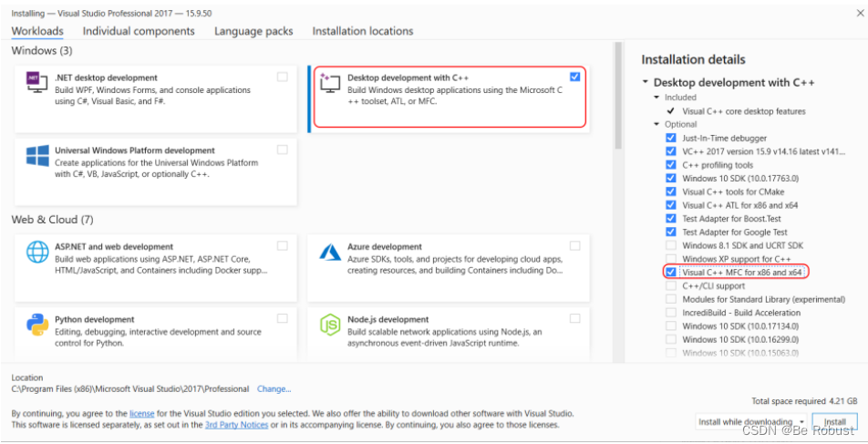Check ASP.NET and web development workload box
The width and height of the screenshot is (868, 444).
[x=283, y=246]
